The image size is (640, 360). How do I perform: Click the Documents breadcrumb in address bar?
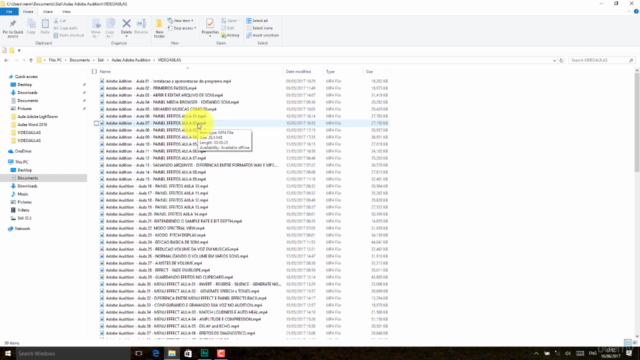coord(80,60)
